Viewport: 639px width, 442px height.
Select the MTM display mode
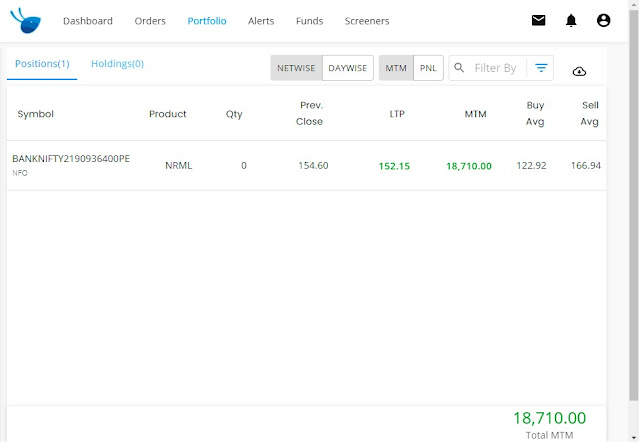396,68
